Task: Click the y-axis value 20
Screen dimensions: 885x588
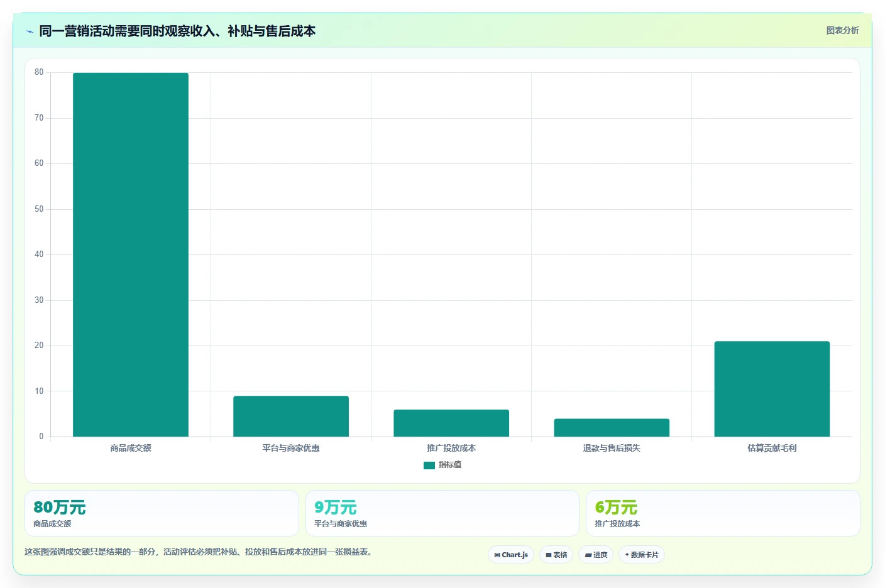Action: pos(39,346)
